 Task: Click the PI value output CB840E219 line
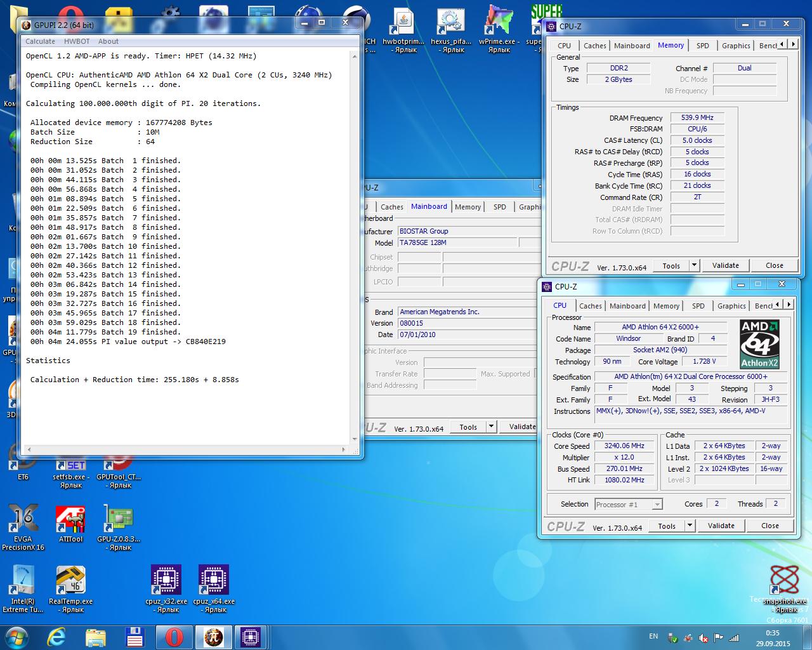click(x=128, y=342)
